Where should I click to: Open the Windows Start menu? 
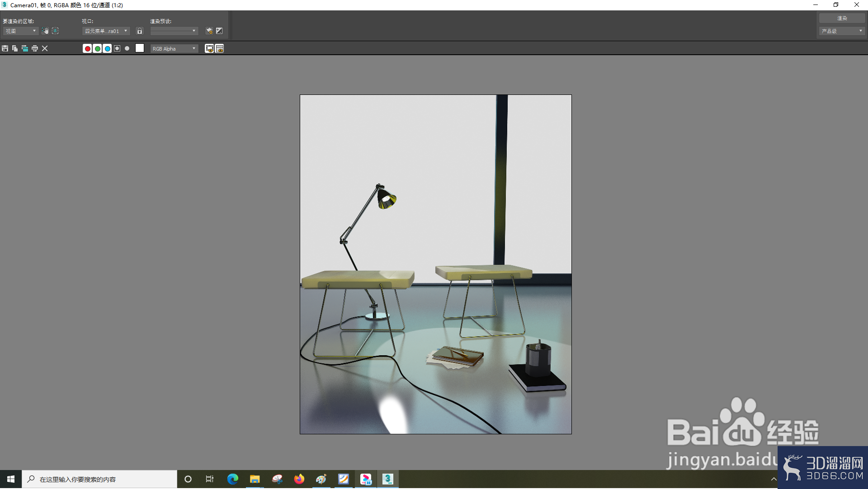click(x=11, y=480)
